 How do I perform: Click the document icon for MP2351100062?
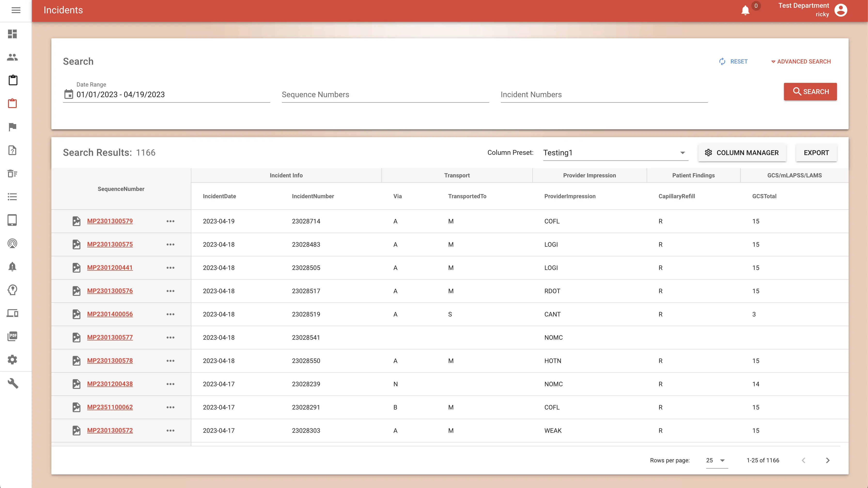(77, 407)
